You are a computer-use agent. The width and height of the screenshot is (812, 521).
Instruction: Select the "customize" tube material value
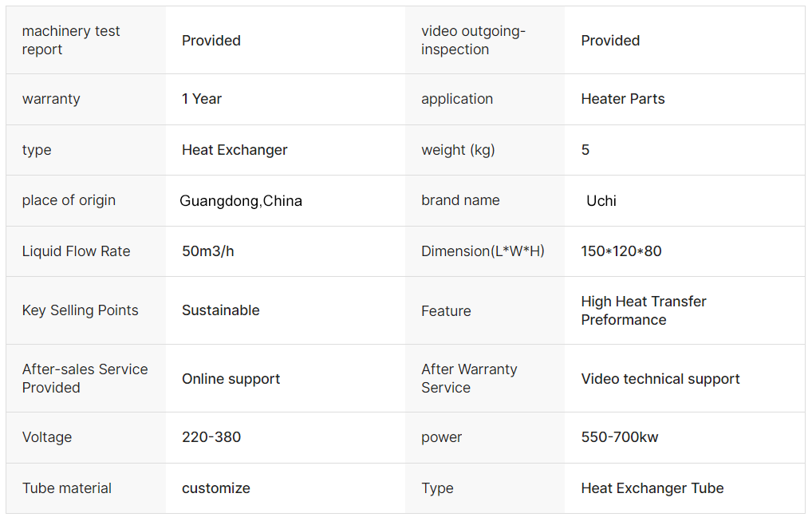click(x=215, y=488)
